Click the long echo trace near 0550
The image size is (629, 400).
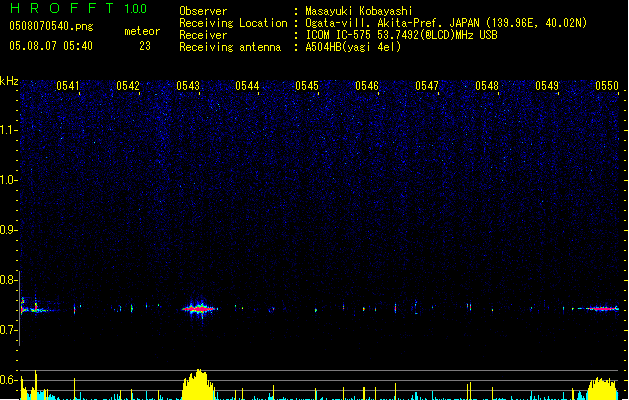[x=598, y=309]
